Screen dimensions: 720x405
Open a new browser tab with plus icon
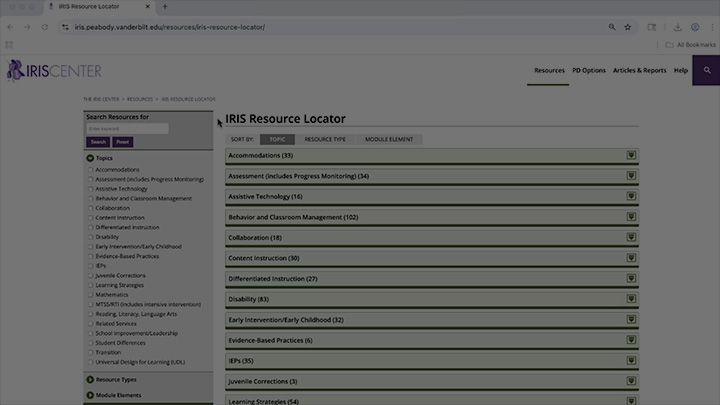[165, 7]
